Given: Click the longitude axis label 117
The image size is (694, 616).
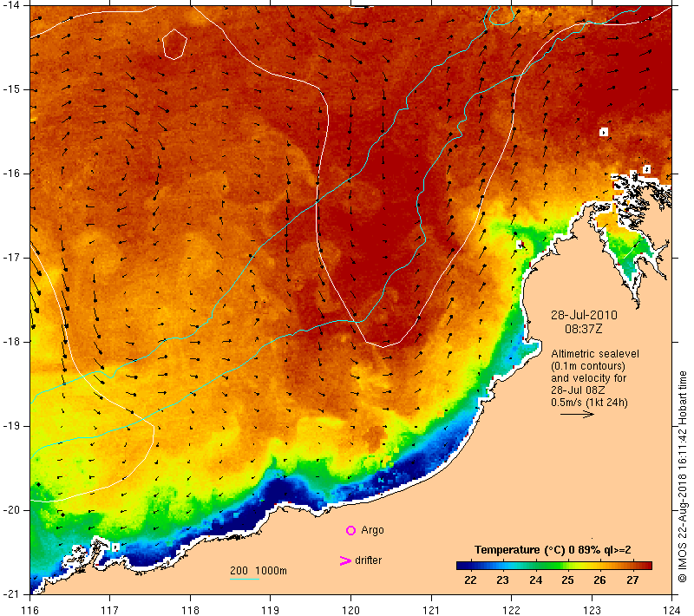Looking at the screenshot, I should pyautogui.click(x=109, y=610).
